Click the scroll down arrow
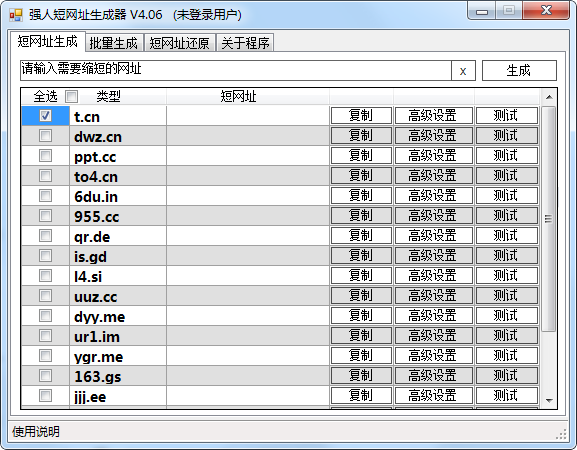Screen dimensions: 577x450 click(549, 400)
